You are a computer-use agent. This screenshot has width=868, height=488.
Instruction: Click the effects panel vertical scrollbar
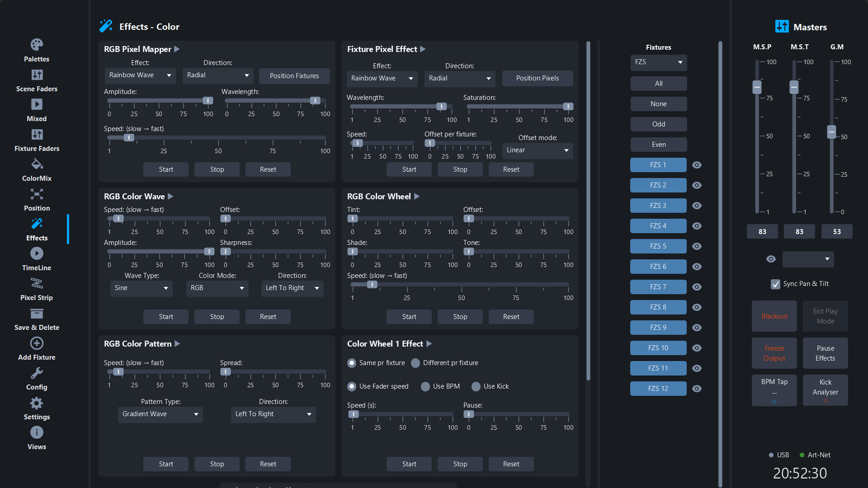(x=588, y=211)
